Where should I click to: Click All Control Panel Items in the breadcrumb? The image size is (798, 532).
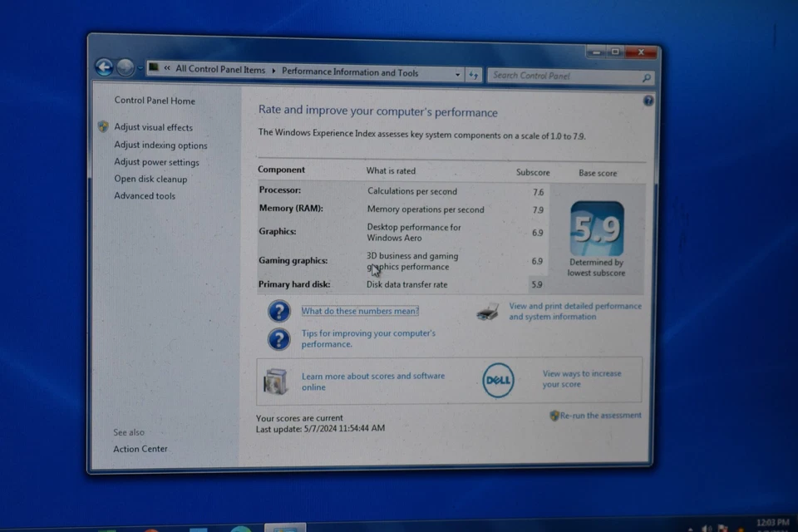pos(220,70)
